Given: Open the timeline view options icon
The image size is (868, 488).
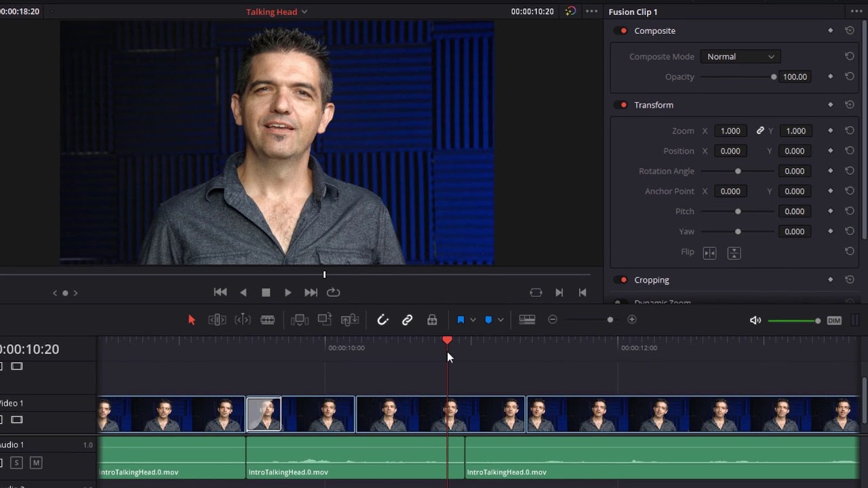Looking at the screenshot, I should click(527, 320).
